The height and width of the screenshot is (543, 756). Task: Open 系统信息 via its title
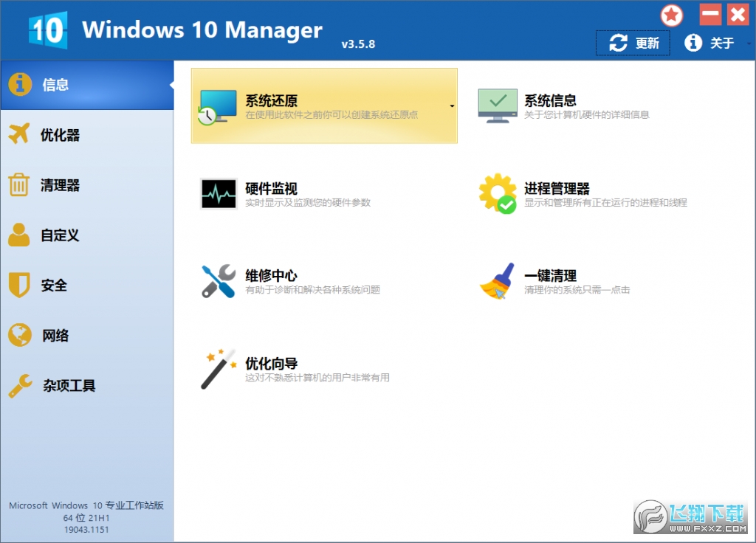[550, 100]
